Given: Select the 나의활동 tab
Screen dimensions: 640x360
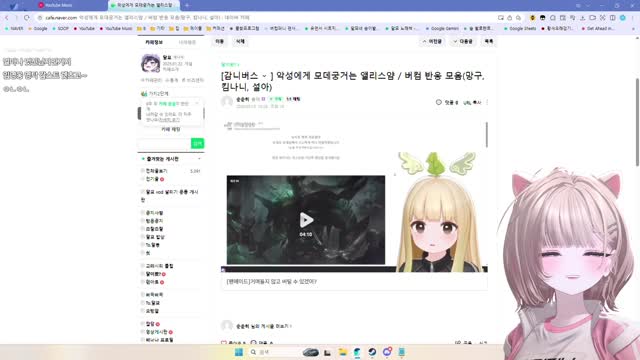Looking at the screenshot, I should (187, 42).
